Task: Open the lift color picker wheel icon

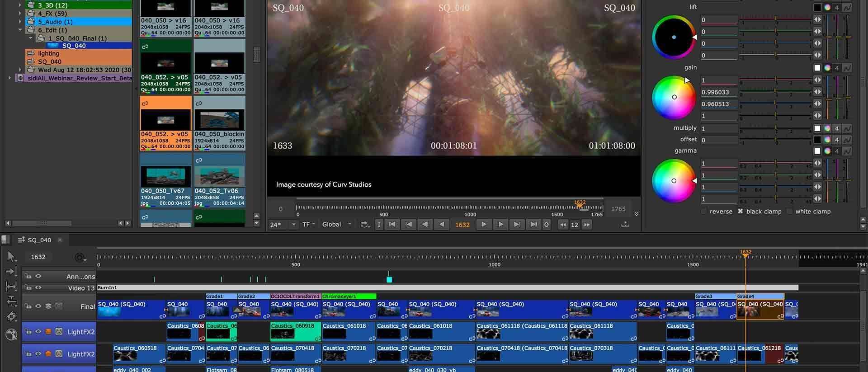Action: 827,7
